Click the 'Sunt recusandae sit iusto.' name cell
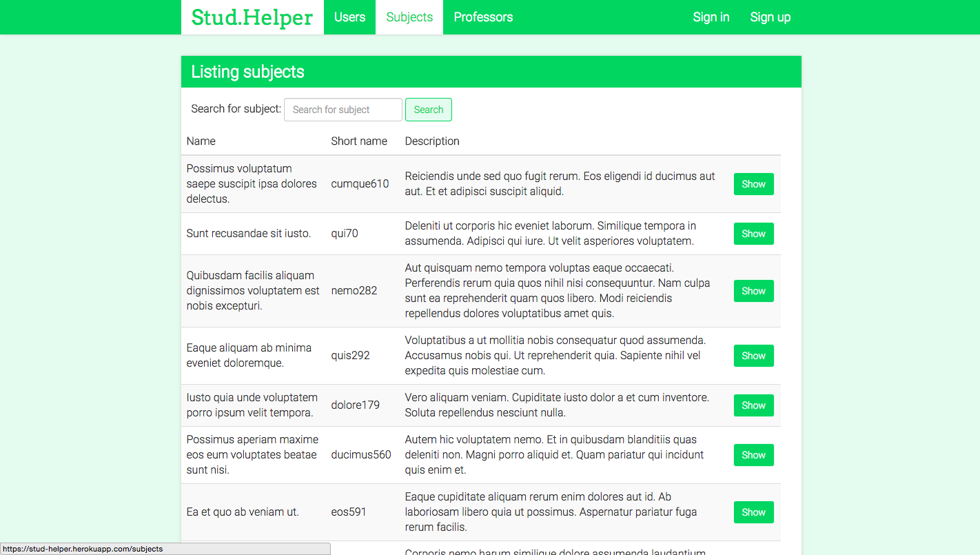Image resolution: width=980 pixels, height=555 pixels. [x=249, y=234]
